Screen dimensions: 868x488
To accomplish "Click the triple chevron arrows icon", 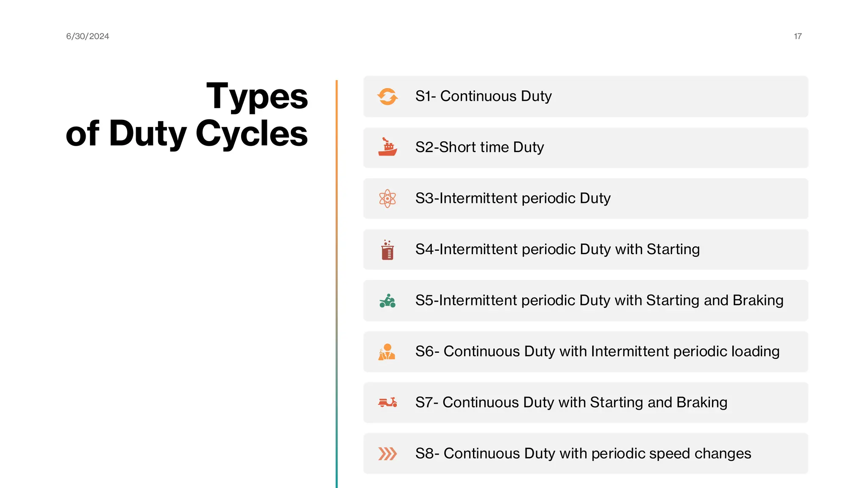I will [387, 454].
